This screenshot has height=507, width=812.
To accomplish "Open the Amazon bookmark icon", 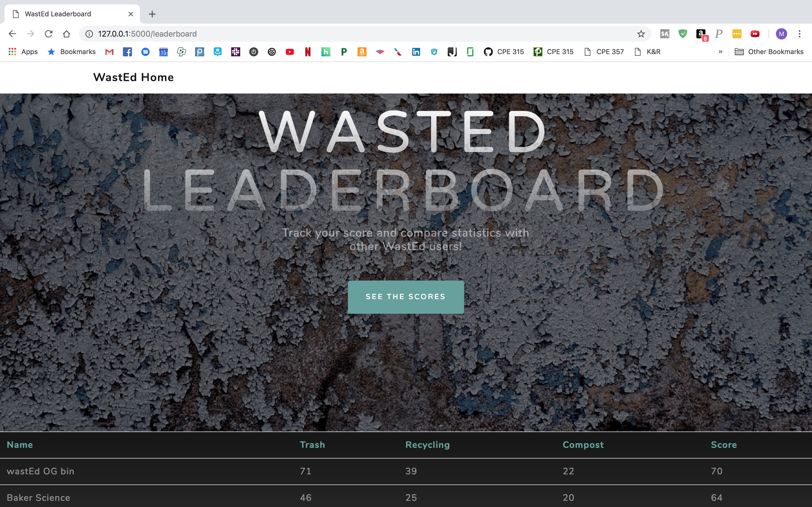I will tap(362, 52).
